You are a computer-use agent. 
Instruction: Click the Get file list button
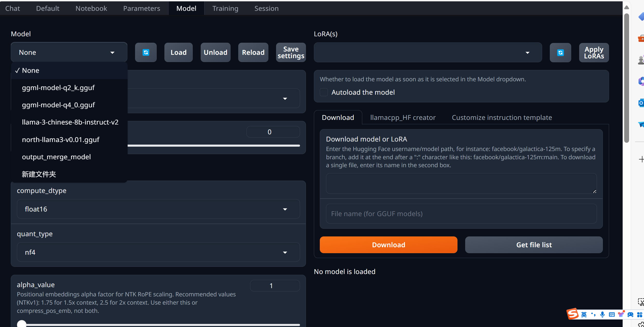click(x=534, y=245)
